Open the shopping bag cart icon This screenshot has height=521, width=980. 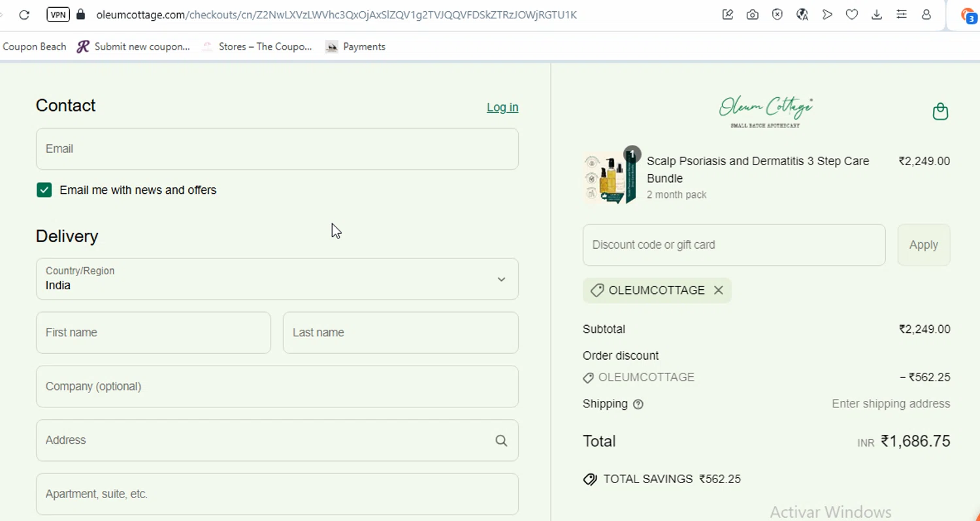940,112
